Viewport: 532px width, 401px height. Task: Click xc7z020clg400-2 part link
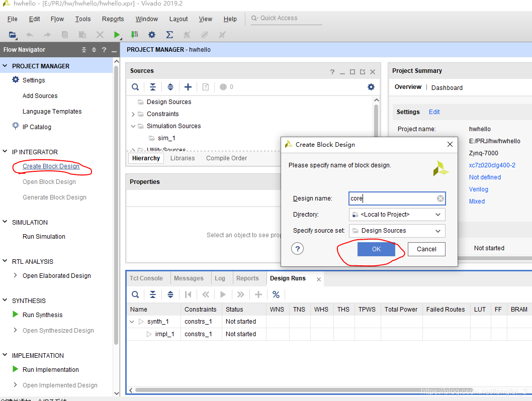pyautogui.click(x=492, y=165)
